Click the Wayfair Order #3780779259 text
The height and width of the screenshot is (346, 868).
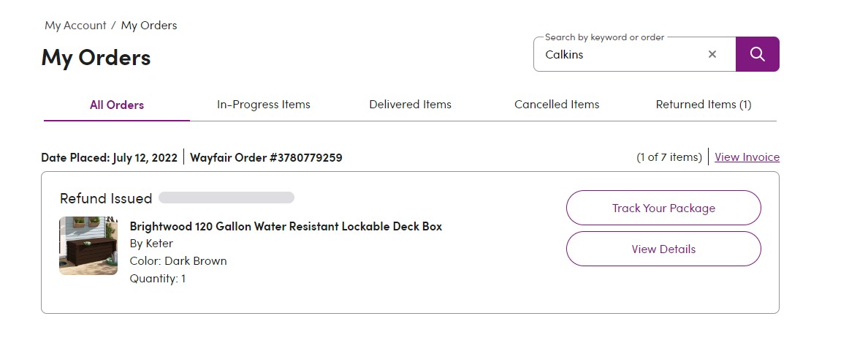tap(266, 157)
